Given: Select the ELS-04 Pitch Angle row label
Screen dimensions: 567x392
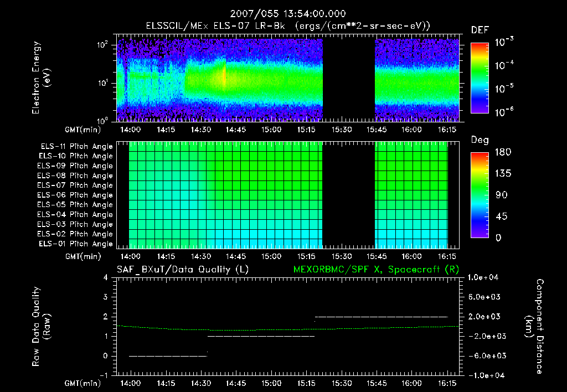Looking at the screenshot, I should click(75, 215).
